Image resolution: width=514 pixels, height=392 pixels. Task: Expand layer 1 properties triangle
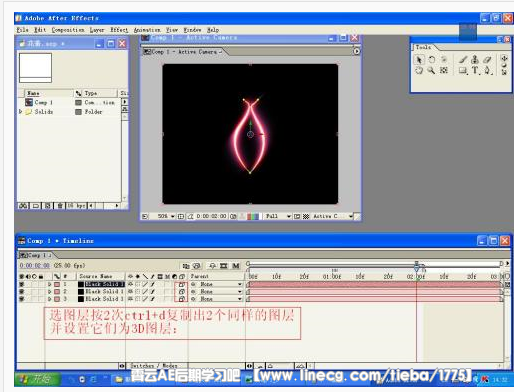tap(50, 284)
